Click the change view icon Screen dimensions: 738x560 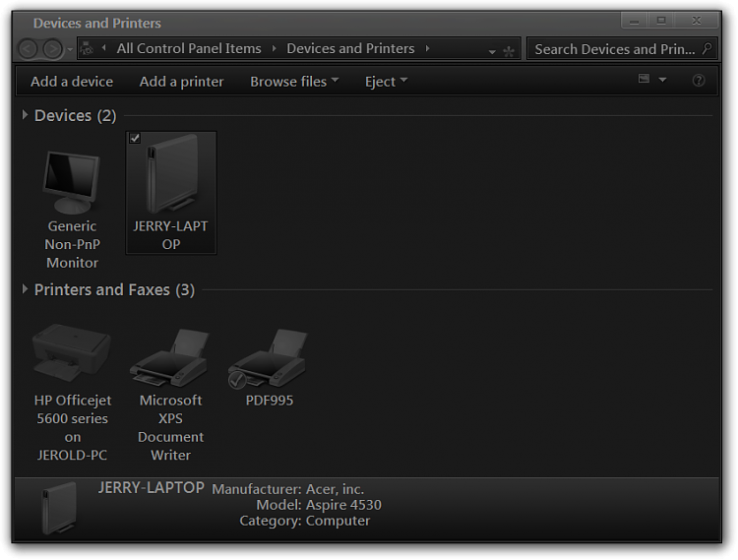coord(644,79)
